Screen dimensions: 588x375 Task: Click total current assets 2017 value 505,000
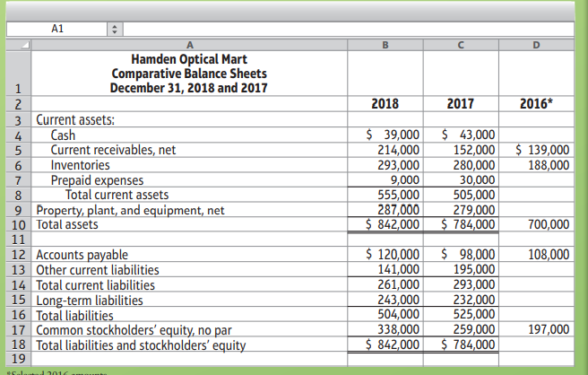[461, 195]
